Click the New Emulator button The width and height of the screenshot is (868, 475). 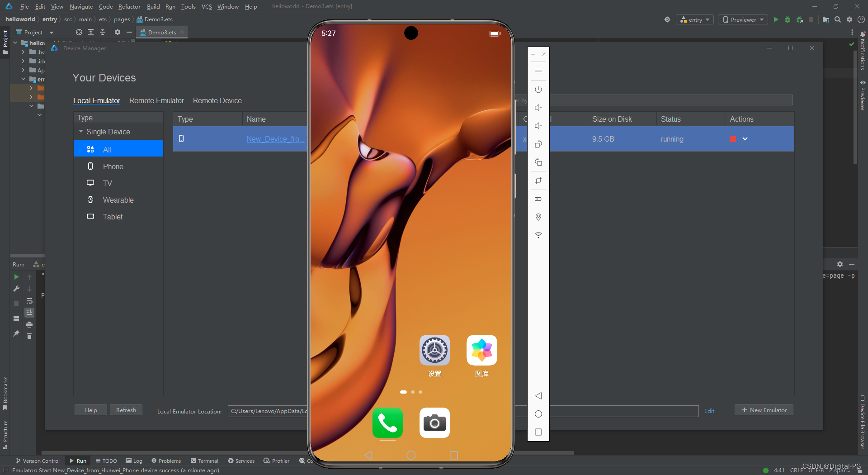(x=764, y=410)
